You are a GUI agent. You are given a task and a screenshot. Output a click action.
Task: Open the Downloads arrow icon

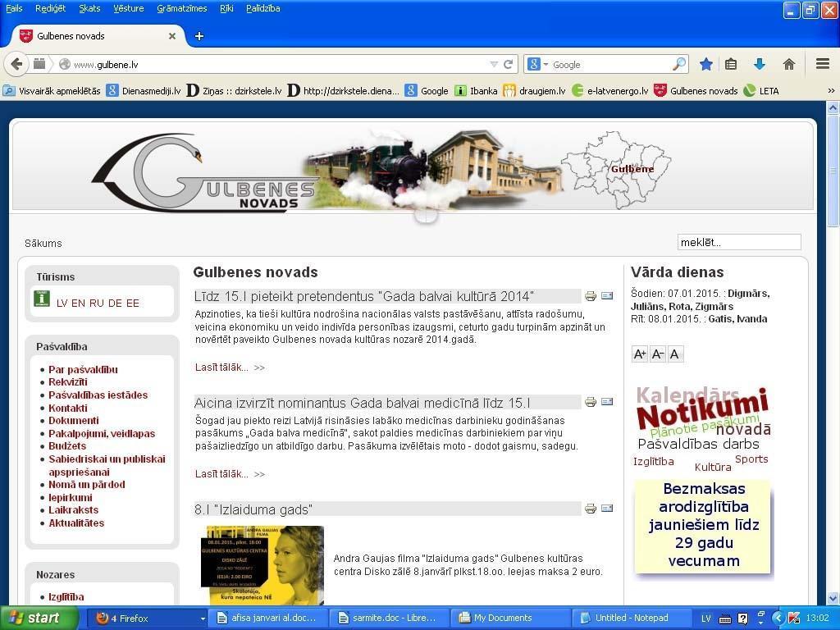point(759,64)
